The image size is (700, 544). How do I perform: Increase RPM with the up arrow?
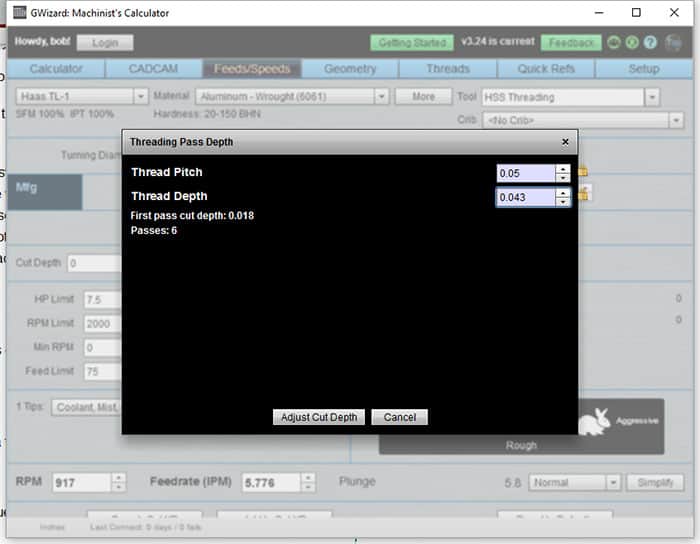(118, 478)
